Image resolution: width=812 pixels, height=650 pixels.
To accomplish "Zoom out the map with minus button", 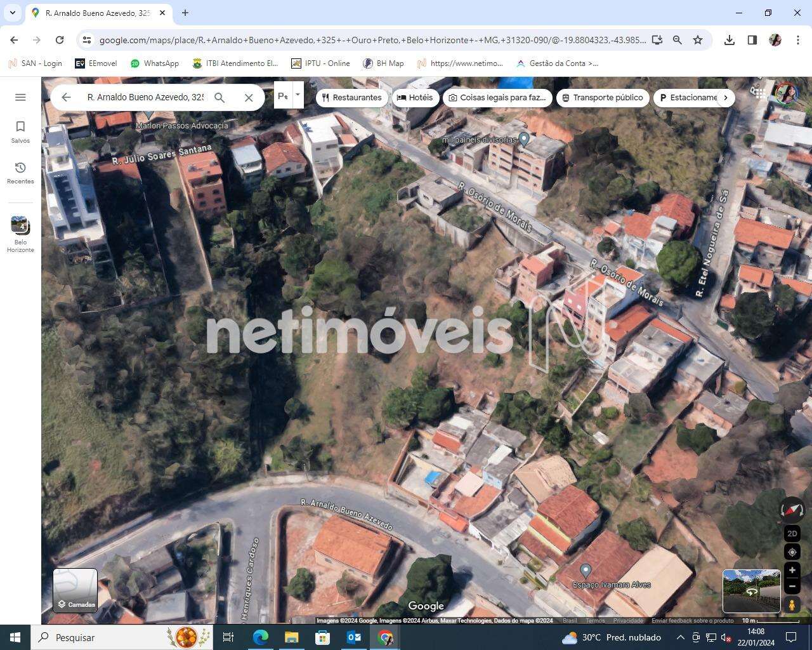I will coord(792,585).
